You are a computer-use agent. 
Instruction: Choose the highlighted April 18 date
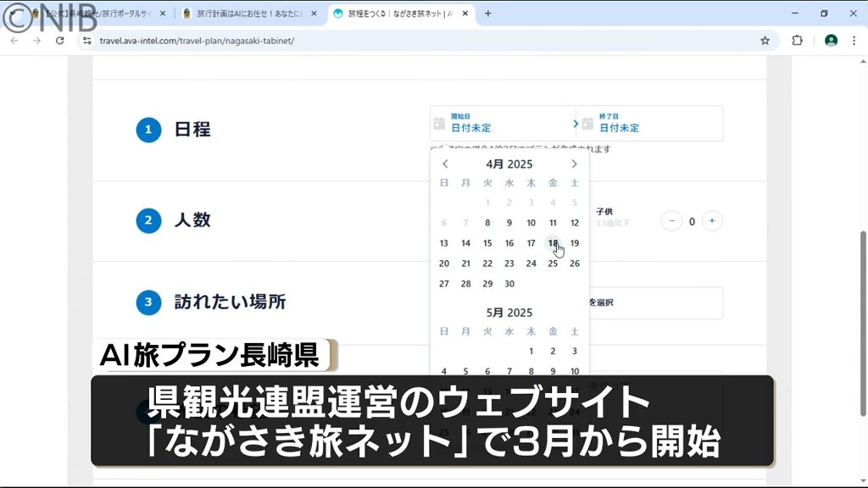pos(553,243)
